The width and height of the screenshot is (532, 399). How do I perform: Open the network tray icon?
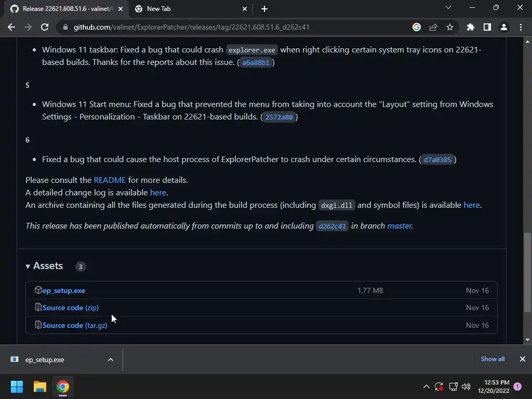453,387
